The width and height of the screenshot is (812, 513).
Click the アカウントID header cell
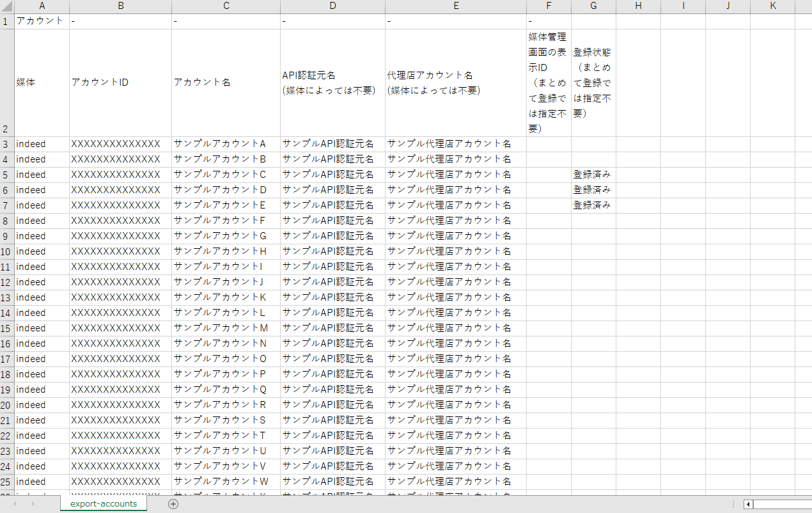120,83
